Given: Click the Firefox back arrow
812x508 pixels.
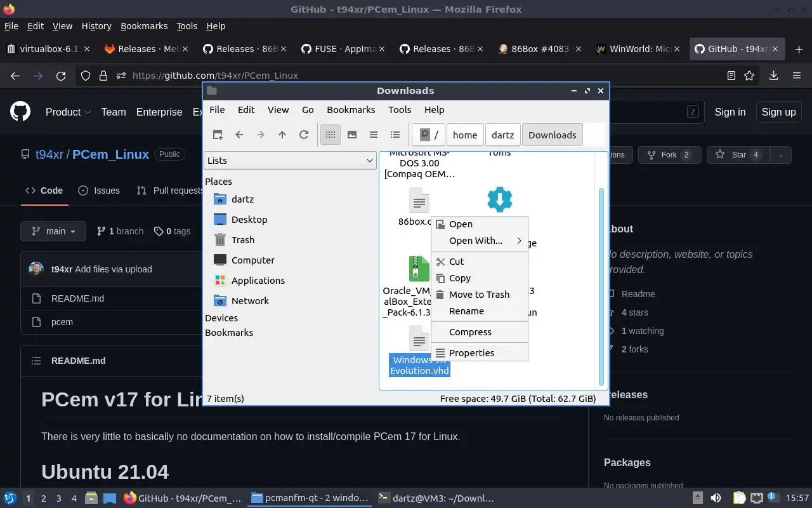Looking at the screenshot, I should 15,76.
